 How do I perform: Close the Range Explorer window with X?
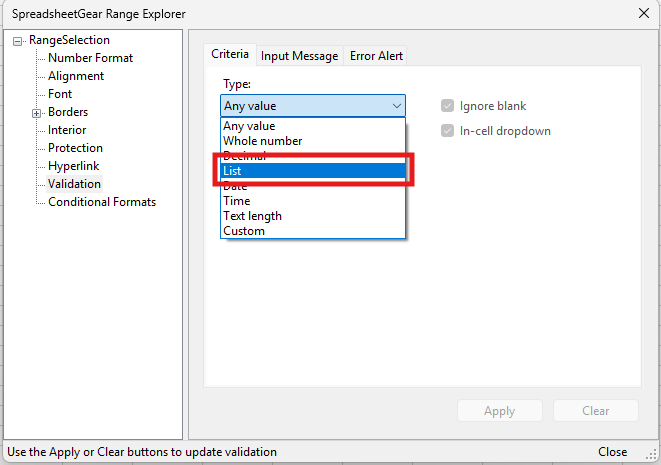pos(641,13)
